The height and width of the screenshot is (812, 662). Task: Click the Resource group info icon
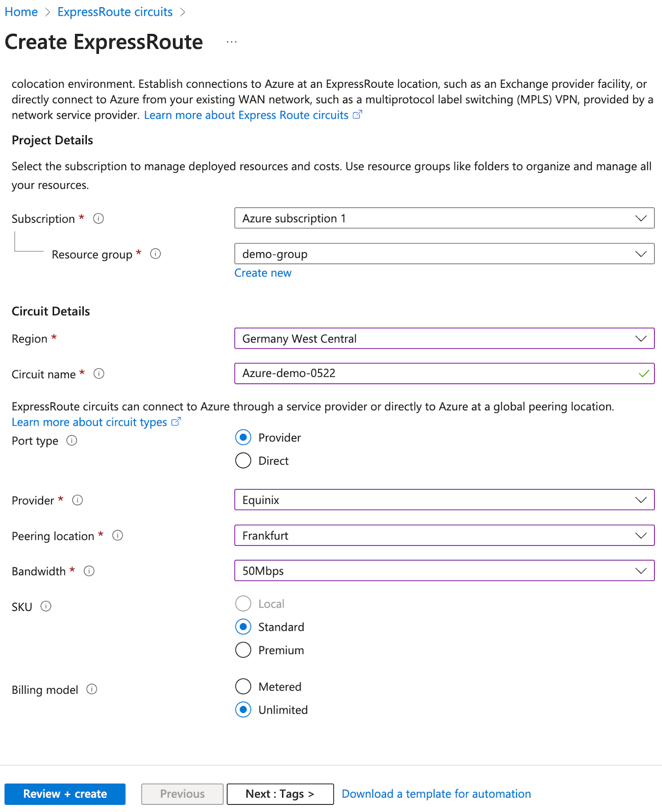tap(156, 254)
